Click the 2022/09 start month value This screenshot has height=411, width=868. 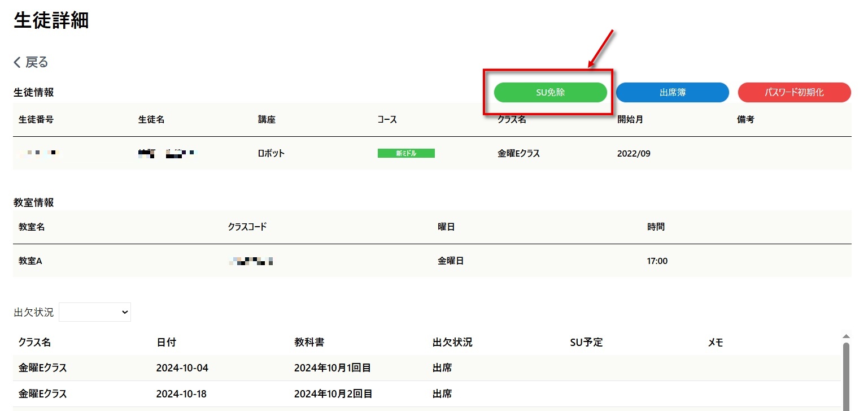tap(634, 153)
